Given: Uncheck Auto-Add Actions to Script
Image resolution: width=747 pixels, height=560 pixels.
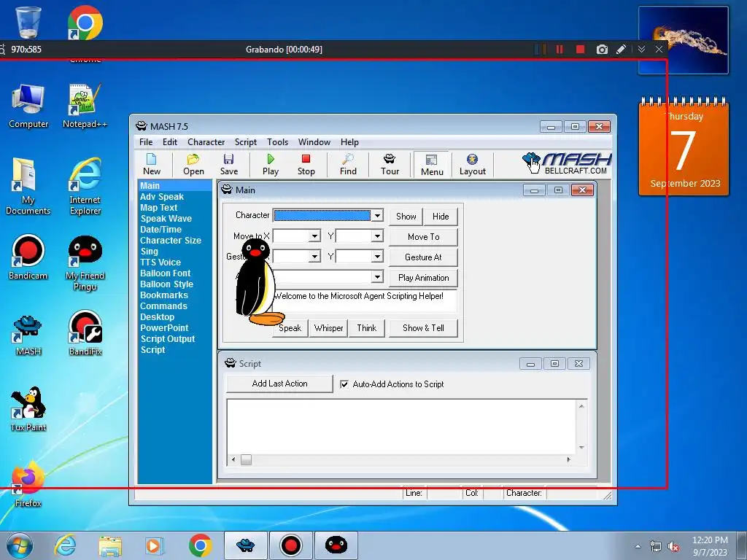Looking at the screenshot, I should tap(344, 384).
